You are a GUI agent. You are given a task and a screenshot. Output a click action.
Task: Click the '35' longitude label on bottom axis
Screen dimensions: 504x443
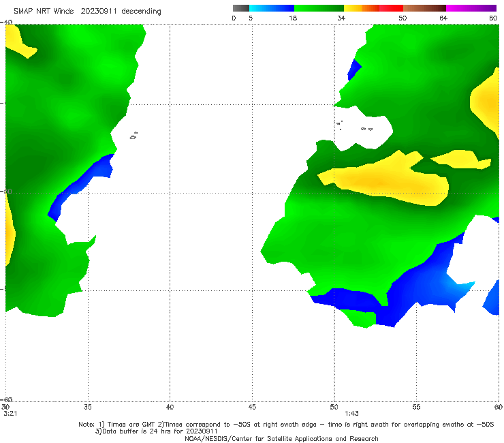[x=87, y=407]
